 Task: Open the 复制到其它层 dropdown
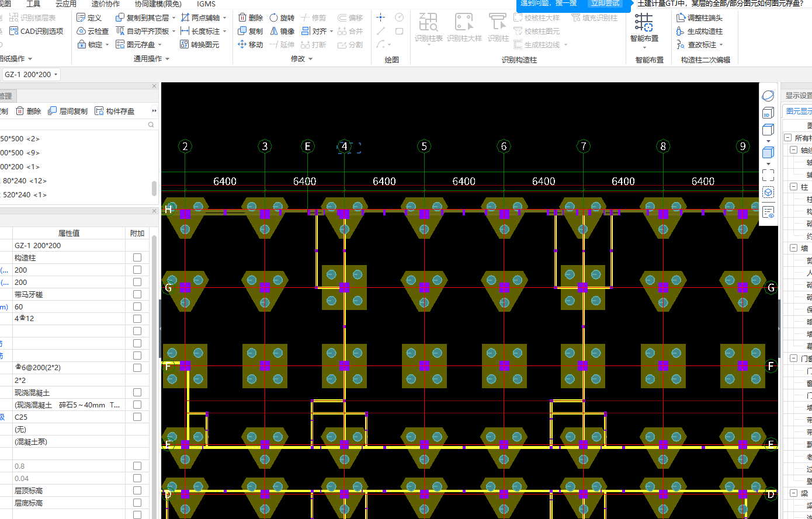[174, 18]
